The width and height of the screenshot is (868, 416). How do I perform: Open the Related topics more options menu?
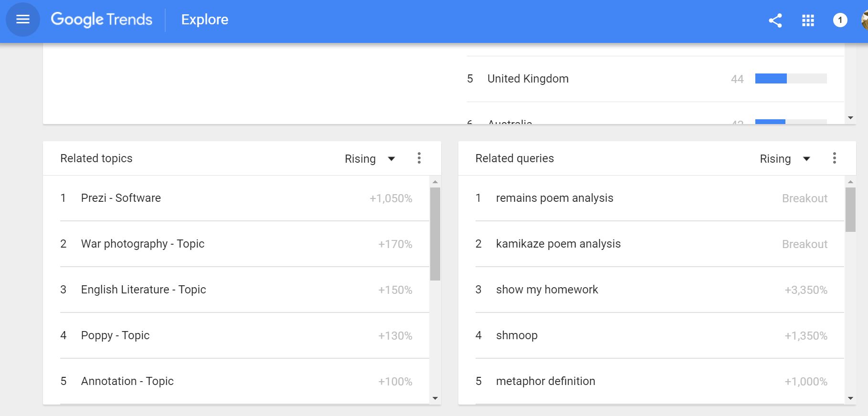click(419, 158)
